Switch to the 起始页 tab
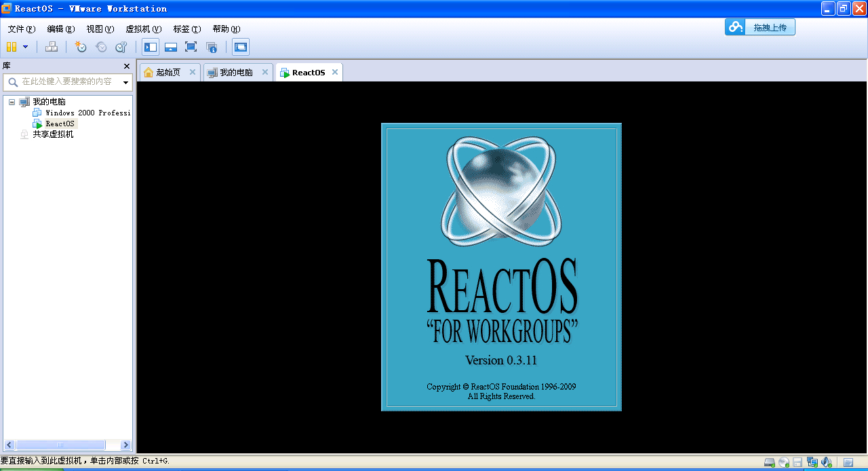The image size is (868, 471). pyautogui.click(x=168, y=72)
